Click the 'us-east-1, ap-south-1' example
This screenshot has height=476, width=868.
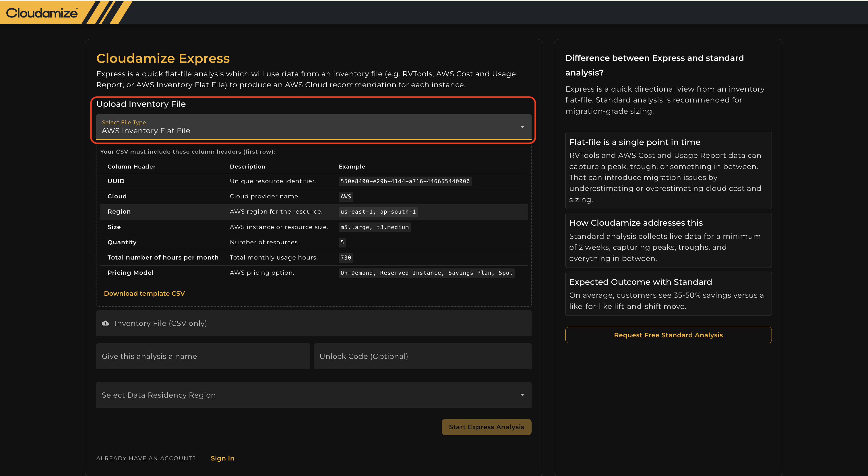coord(378,212)
